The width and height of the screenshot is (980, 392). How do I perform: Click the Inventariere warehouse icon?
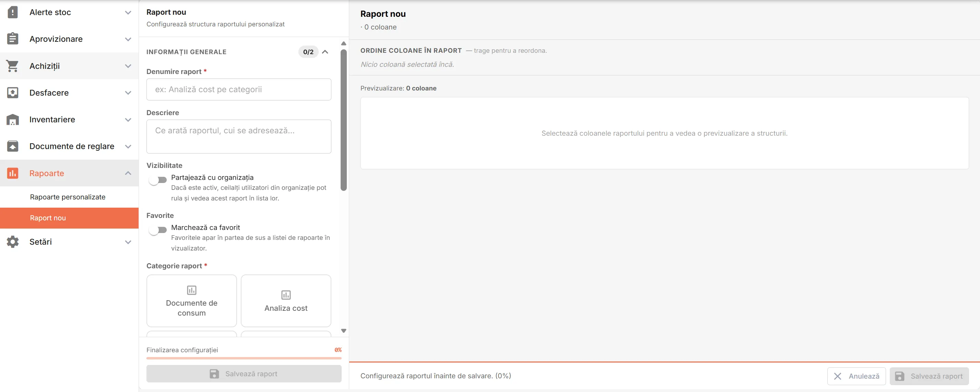coord(13,119)
